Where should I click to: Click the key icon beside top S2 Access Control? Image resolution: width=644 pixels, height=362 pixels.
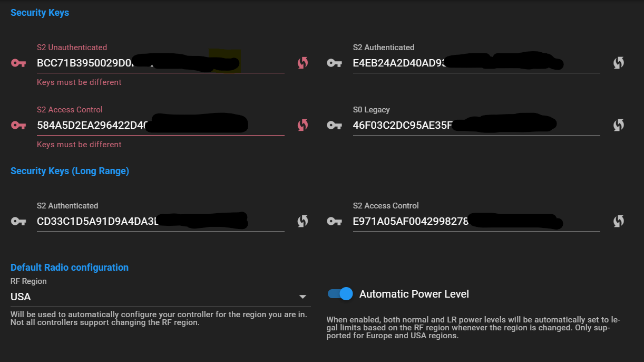coord(18,126)
